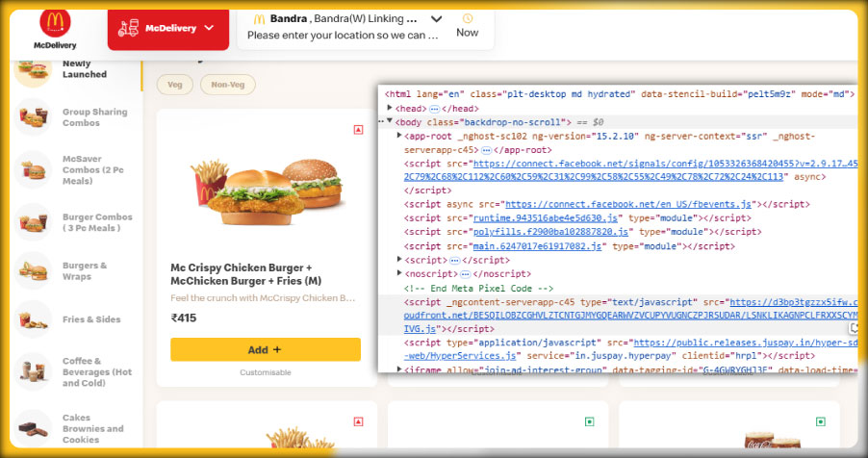Click the Group Sharing Combos category icon
The image size is (868, 458).
pos(34,117)
